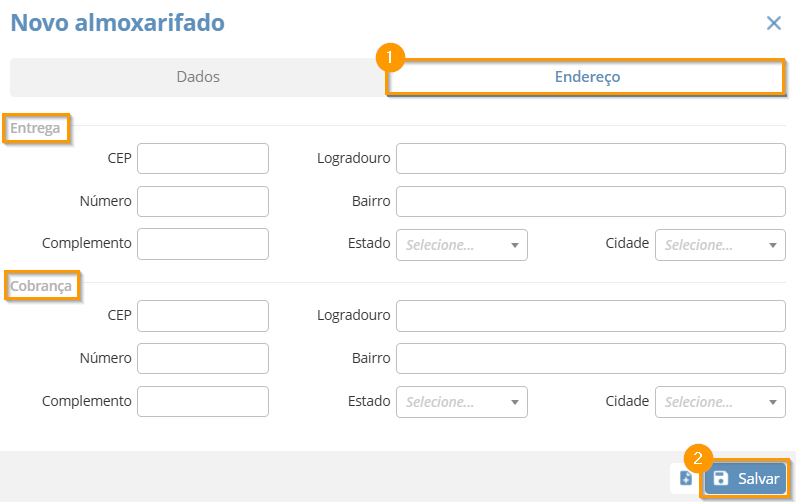Expand the Cidade dropdown under Cobrança
This screenshot has height=502, width=796.
point(720,402)
